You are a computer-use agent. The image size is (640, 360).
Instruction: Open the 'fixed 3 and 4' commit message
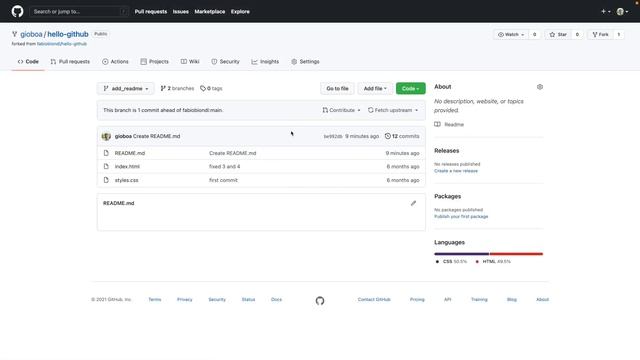click(224, 167)
